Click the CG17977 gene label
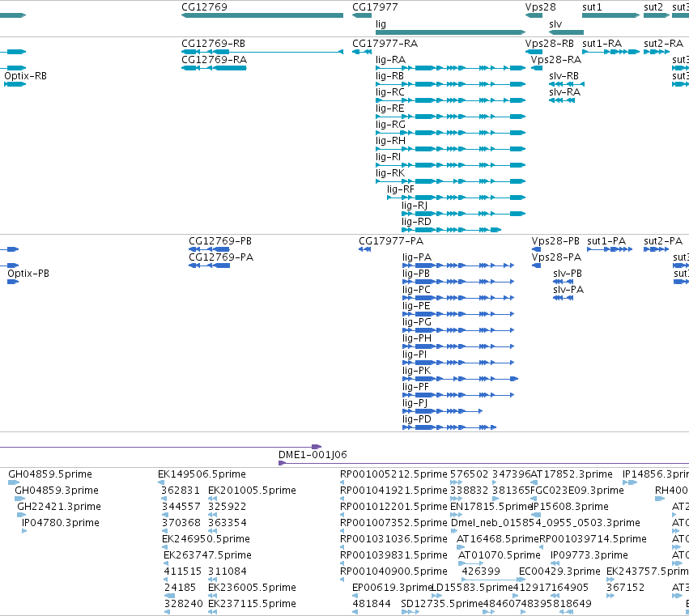689x616 pixels. (375, 7)
